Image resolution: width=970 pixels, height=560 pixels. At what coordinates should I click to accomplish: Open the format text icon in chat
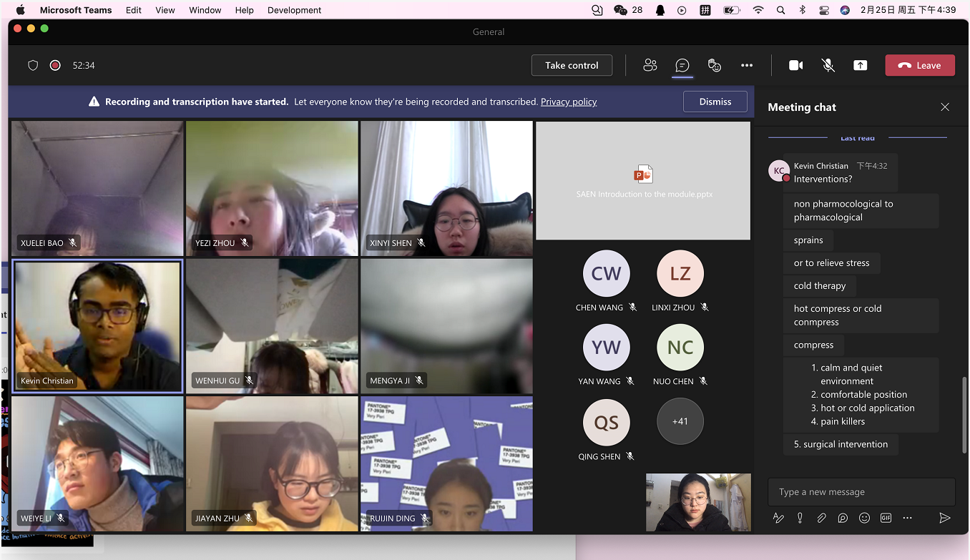coord(778,518)
